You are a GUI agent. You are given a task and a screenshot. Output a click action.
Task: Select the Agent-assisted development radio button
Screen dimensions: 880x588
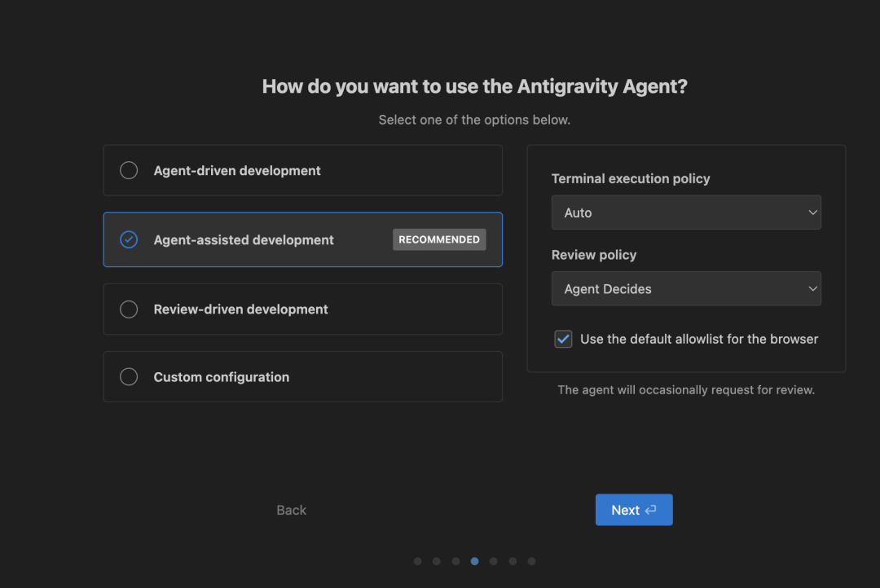pyautogui.click(x=129, y=239)
